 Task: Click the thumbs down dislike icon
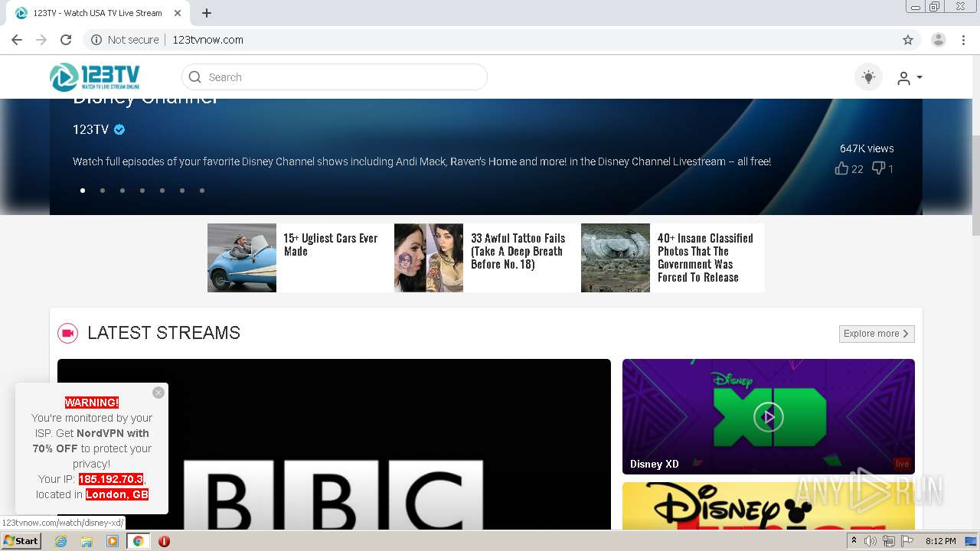(879, 168)
